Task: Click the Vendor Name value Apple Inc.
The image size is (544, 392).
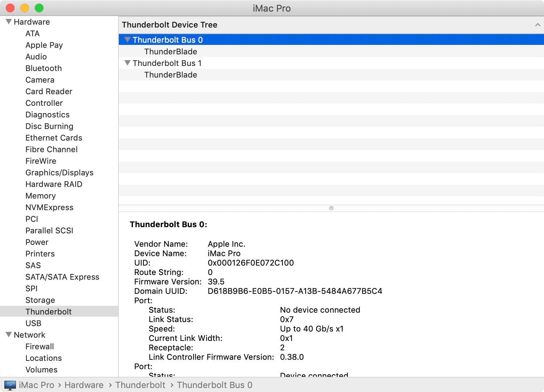Action: coord(226,244)
